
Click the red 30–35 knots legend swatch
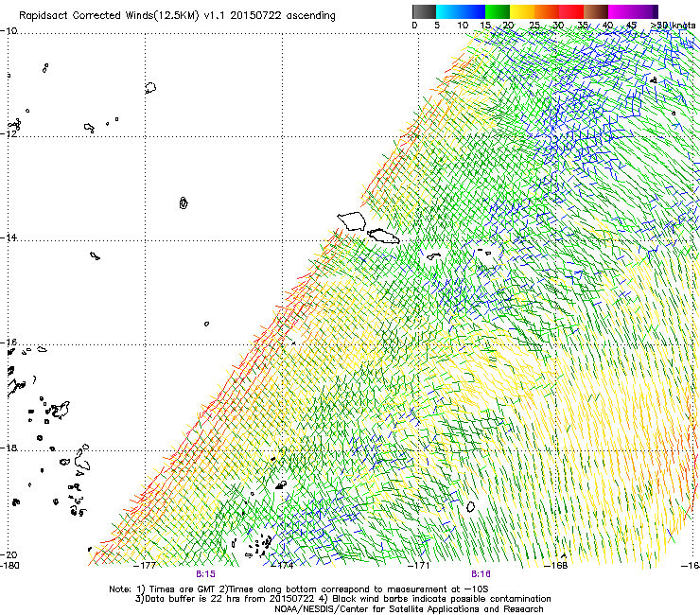click(571, 11)
